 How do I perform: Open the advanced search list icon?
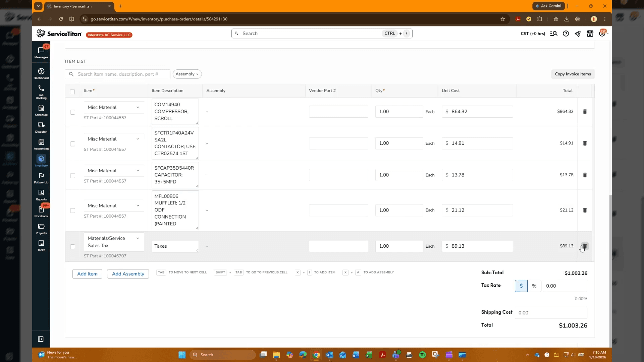[554, 34]
